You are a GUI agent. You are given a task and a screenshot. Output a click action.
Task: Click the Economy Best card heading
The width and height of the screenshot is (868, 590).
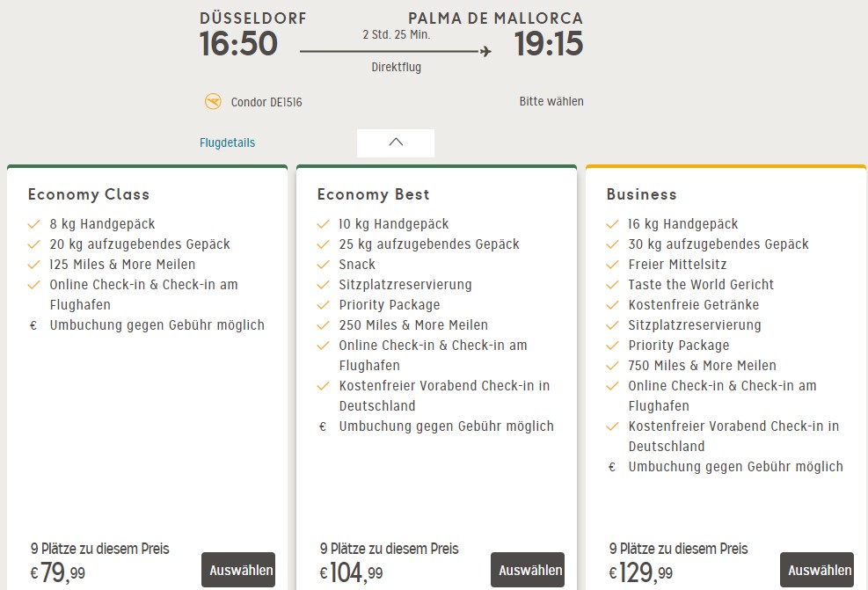[x=374, y=194]
